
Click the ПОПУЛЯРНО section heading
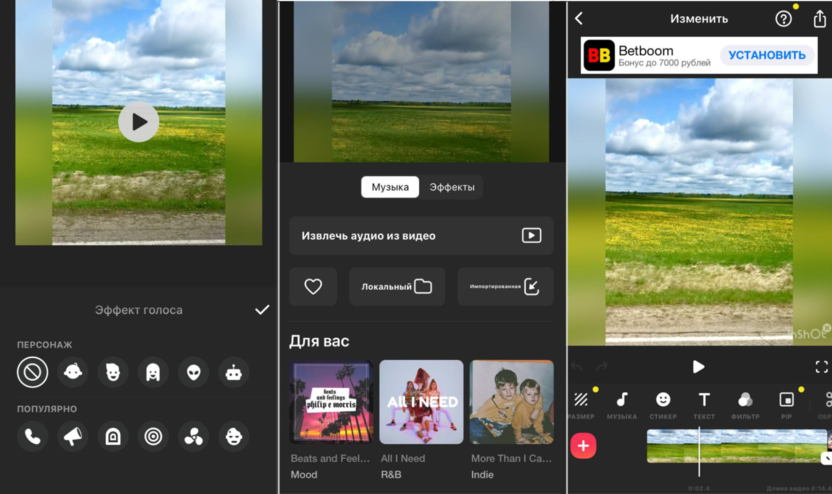coord(47,409)
